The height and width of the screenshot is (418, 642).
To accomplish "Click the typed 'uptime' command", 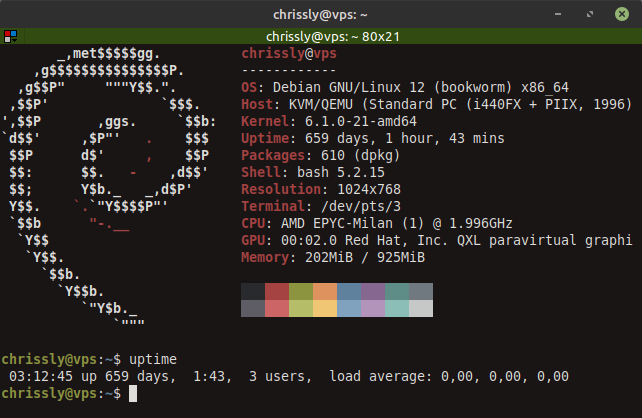I will point(153,359).
